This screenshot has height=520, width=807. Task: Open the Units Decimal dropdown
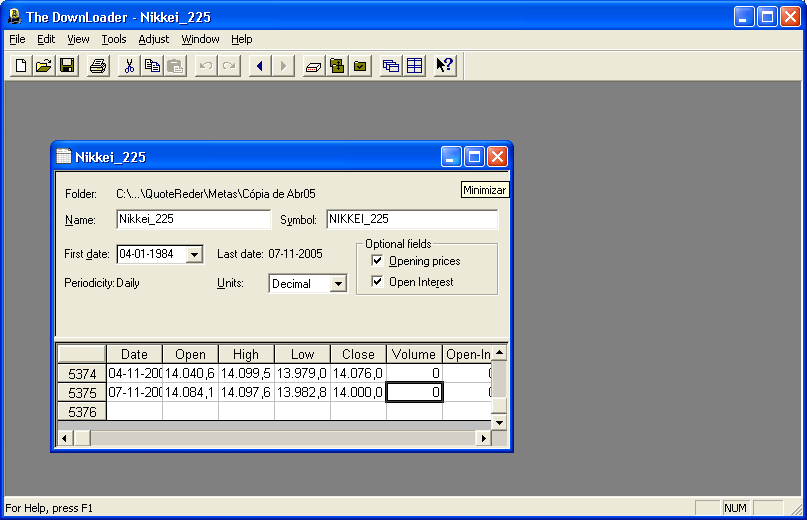338,284
